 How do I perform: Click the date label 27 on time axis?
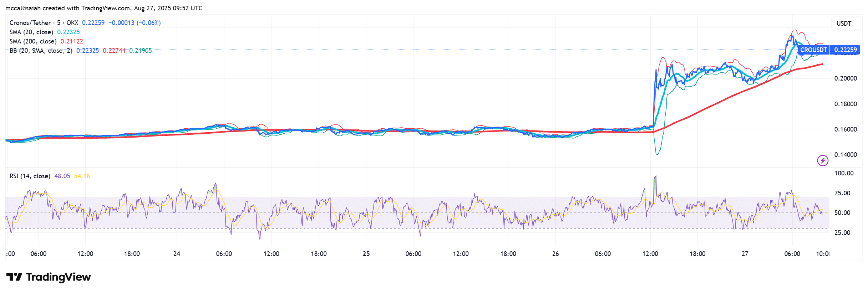click(745, 254)
